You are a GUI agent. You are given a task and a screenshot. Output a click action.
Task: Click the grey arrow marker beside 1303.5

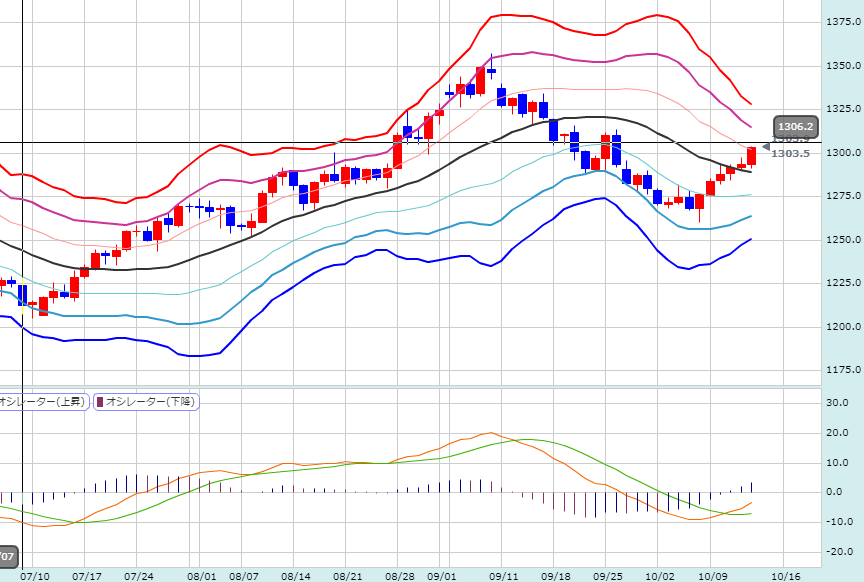[x=766, y=147]
